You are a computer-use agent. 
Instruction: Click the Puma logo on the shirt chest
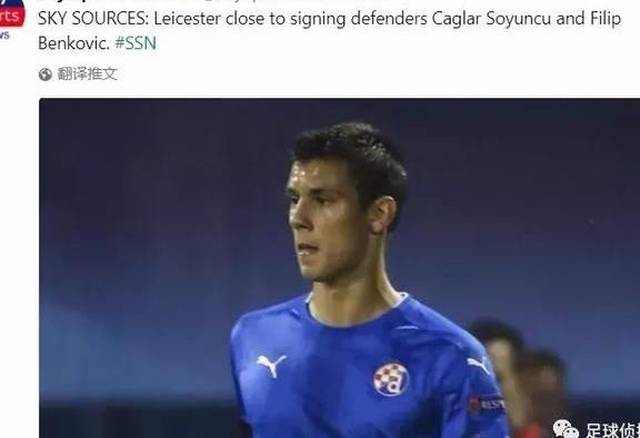click(271, 365)
